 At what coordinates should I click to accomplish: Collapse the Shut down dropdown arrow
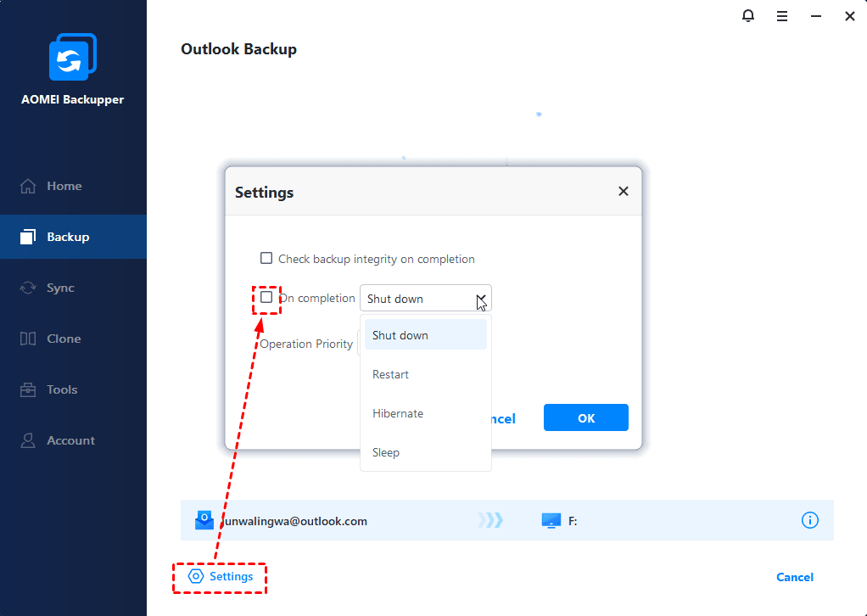pos(481,300)
